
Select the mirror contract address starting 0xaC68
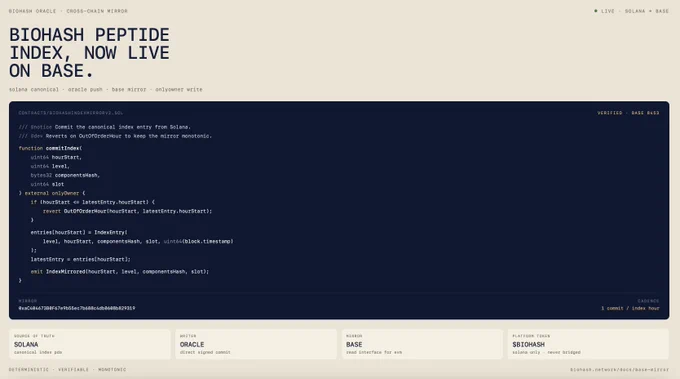tap(77, 308)
